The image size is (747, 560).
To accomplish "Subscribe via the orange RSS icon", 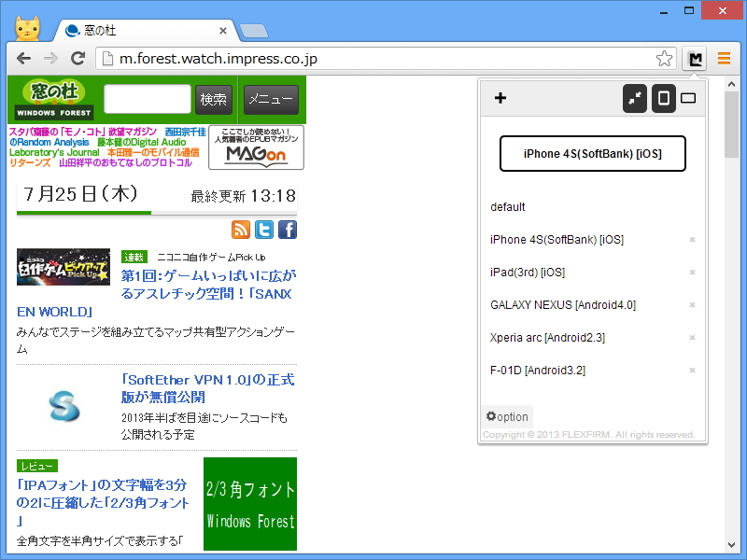I will tap(241, 229).
